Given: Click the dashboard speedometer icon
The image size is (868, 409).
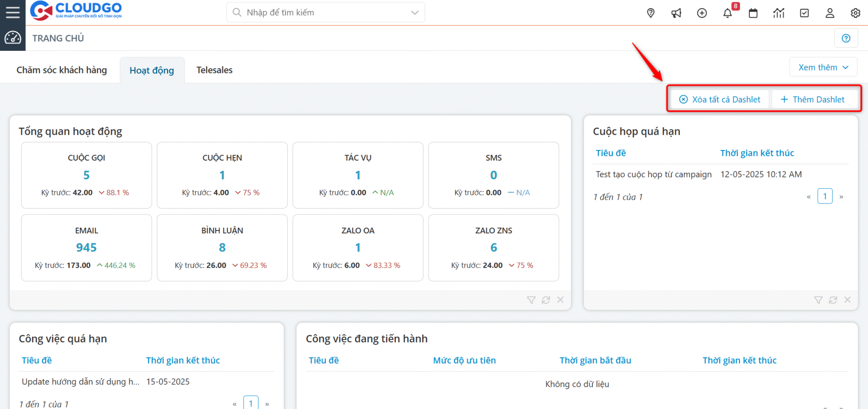Looking at the screenshot, I should (13, 38).
